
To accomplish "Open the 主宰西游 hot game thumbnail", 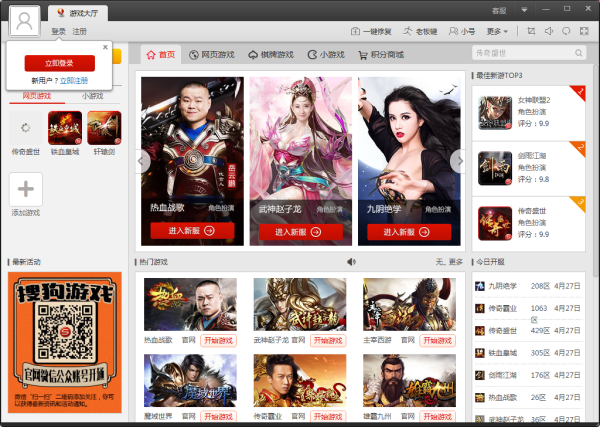I will pos(409,305).
